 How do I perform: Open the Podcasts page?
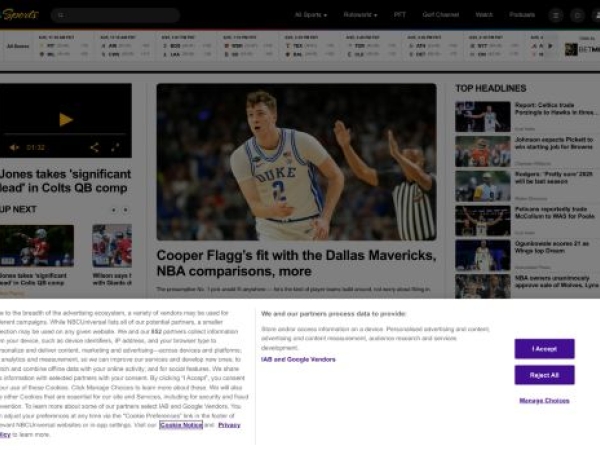click(522, 15)
